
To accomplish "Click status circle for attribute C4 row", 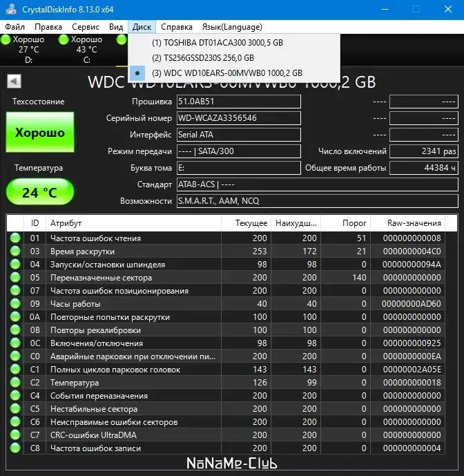I will click(x=15, y=395).
